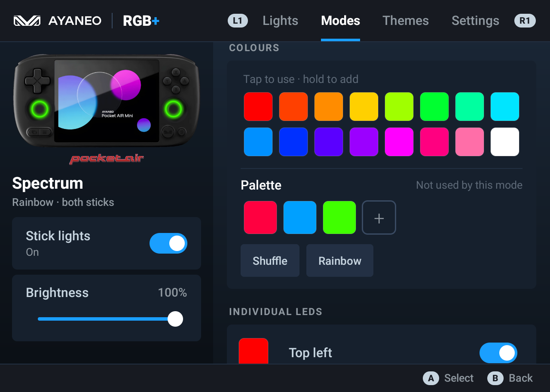Click the Pocket AIR device preview image
Screen dimensions: 550x392
pos(107,101)
